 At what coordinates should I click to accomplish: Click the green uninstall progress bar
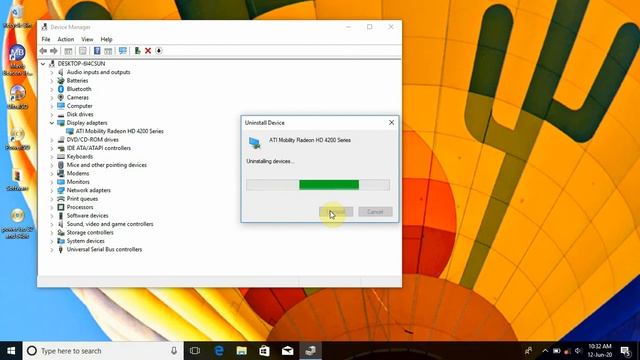[329, 185]
